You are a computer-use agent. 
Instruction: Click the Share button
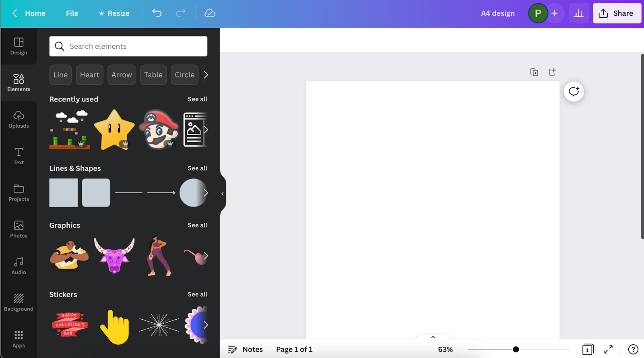point(617,13)
